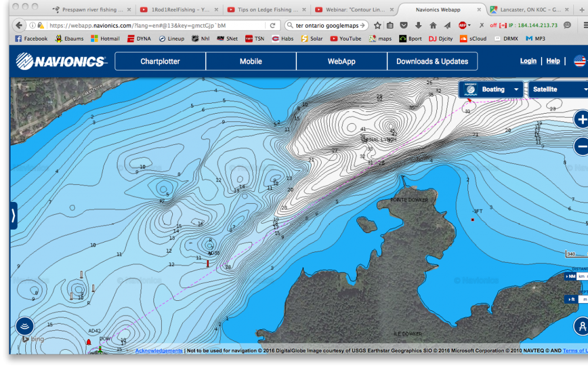Open the Acknowledgements link

(x=159, y=350)
